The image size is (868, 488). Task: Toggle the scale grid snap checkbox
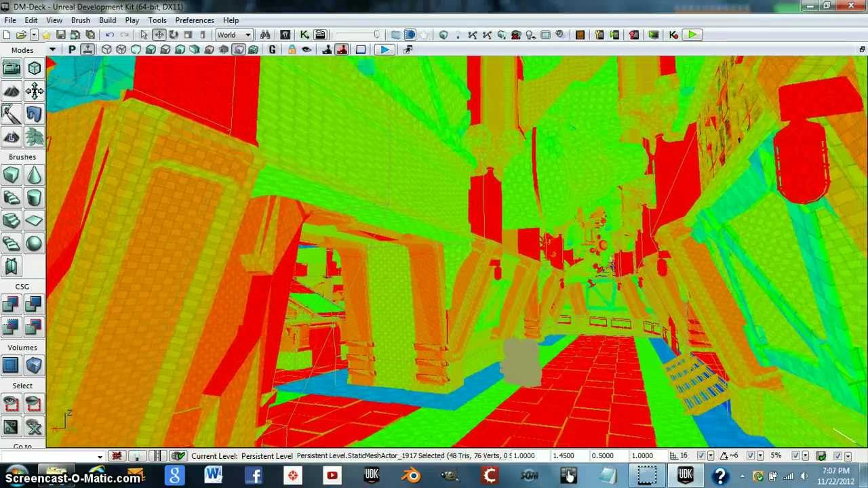point(795,456)
